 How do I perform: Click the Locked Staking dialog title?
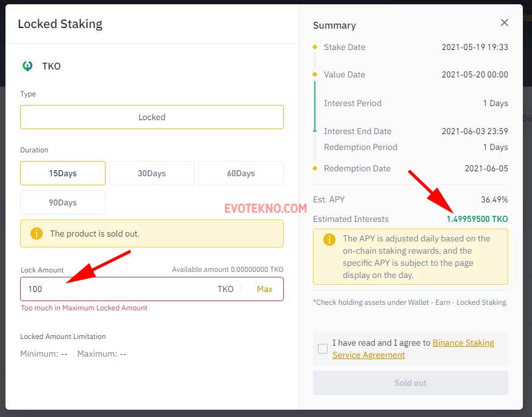tap(60, 24)
